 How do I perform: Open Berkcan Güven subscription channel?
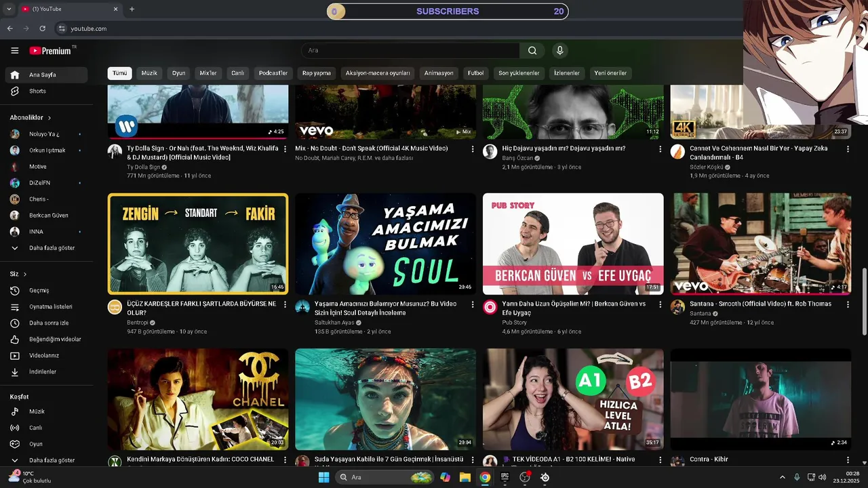(x=46, y=216)
